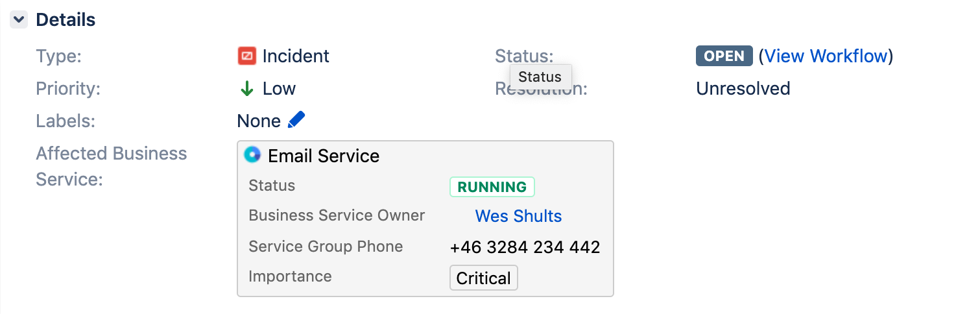The width and height of the screenshot is (980, 314).
Task: Click the Business Service Owner label
Action: tap(337, 215)
